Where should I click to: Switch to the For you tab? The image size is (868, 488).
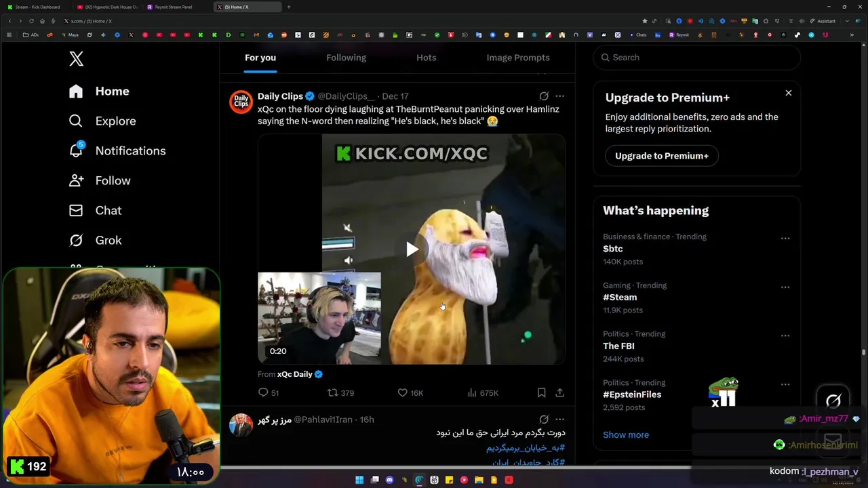click(260, 58)
